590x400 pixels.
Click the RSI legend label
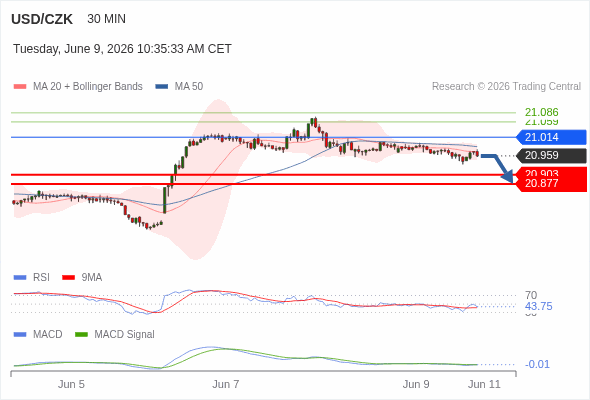tap(41, 278)
